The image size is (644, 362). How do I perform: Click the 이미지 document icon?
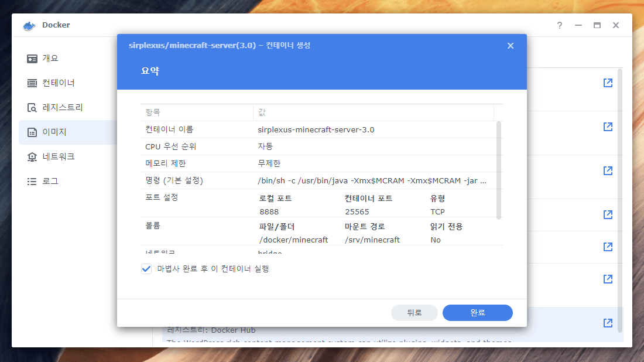click(x=32, y=132)
